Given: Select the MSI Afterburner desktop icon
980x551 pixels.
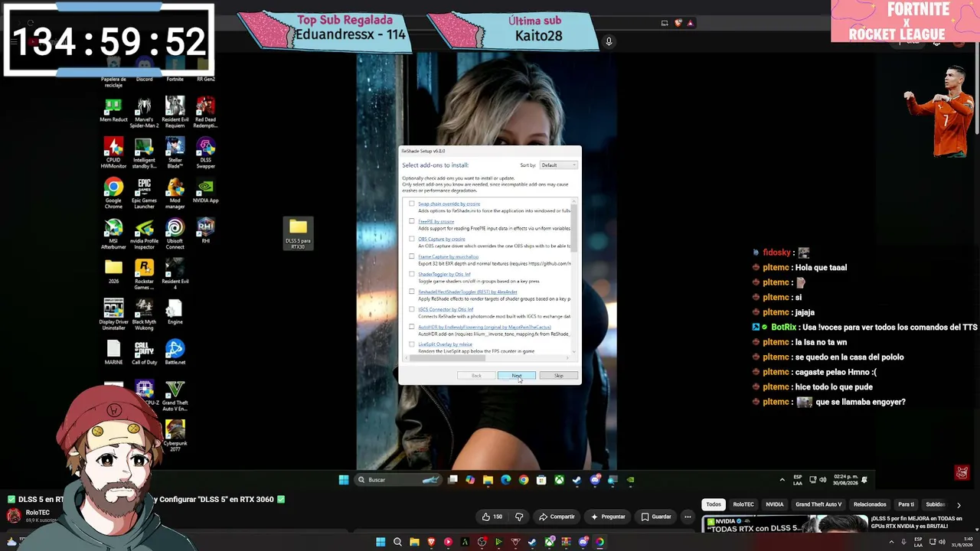Looking at the screenshot, I should click(x=113, y=233).
